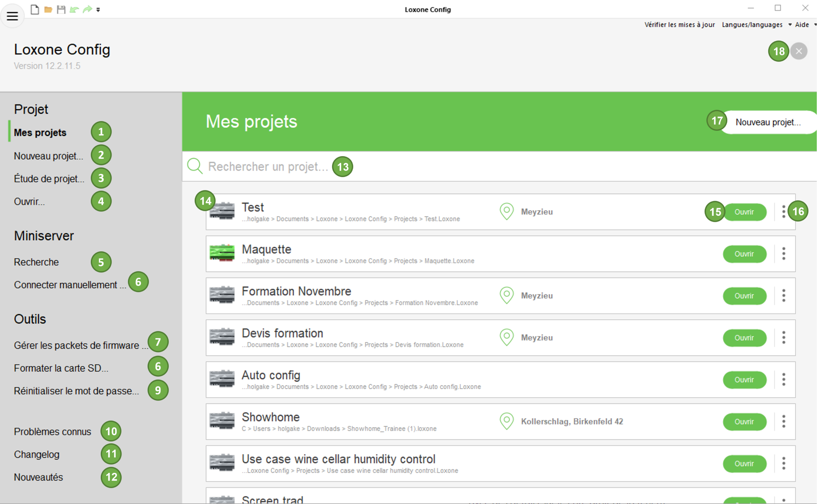
Task: Click Vérifier les mises à jour
Action: [679, 25]
